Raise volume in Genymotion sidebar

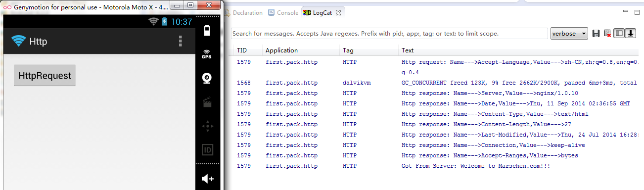(207, 179)
